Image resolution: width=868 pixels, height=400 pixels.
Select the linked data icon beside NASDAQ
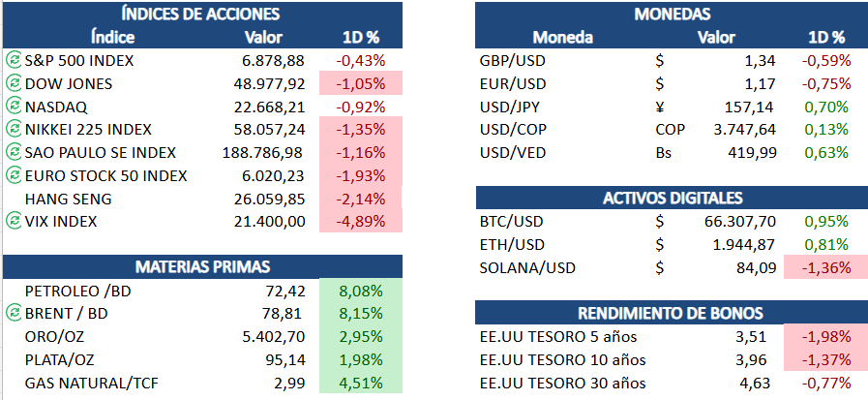[x=13, y=107]
